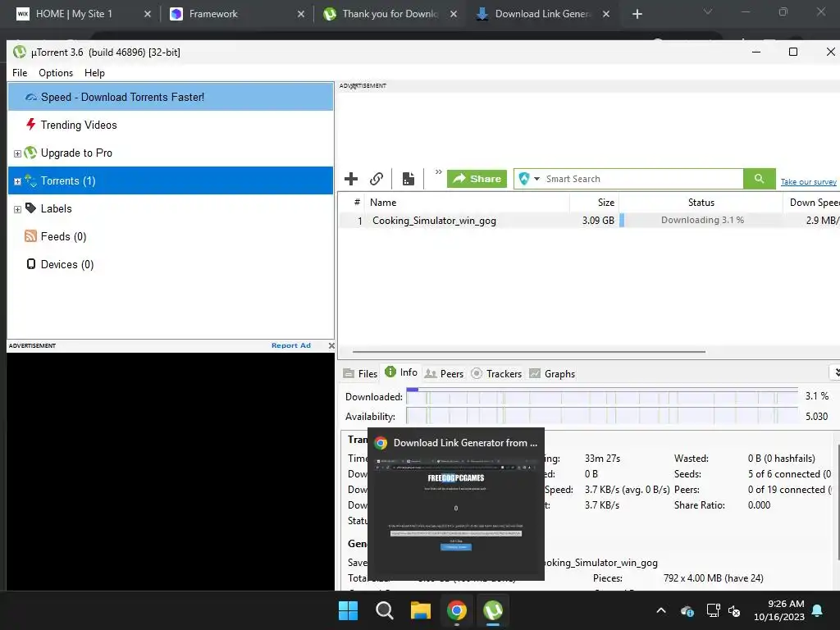The width and height of the screenshot is (840, 630).
Task: Switch to the Files tab
Action: [361, 374]
